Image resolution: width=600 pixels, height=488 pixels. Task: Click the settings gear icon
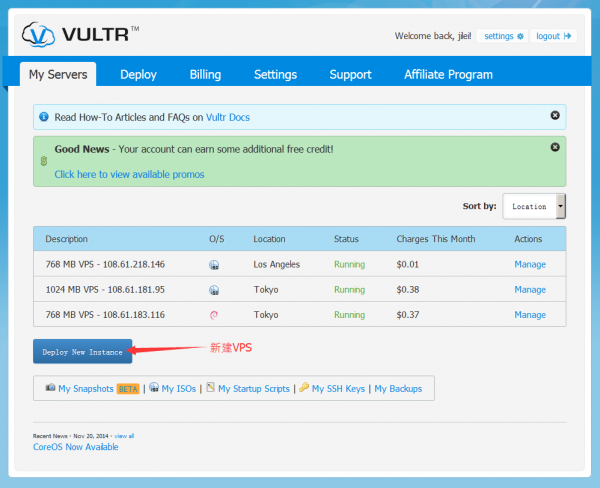click(520, 36)
